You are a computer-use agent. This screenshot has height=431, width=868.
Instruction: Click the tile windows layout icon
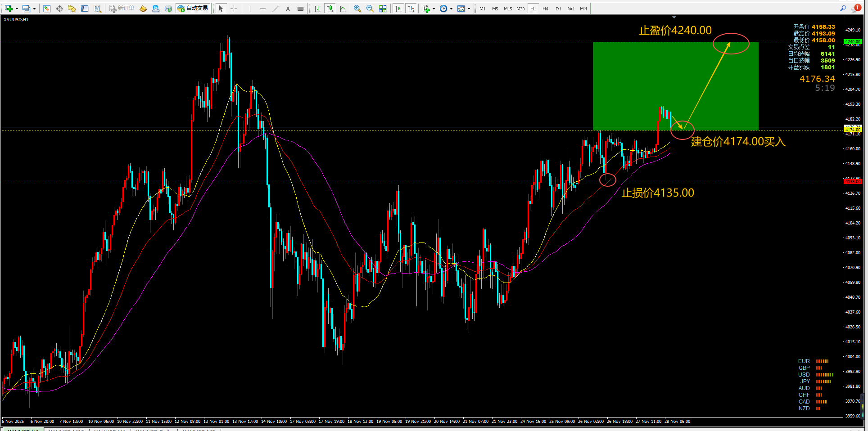383,9
